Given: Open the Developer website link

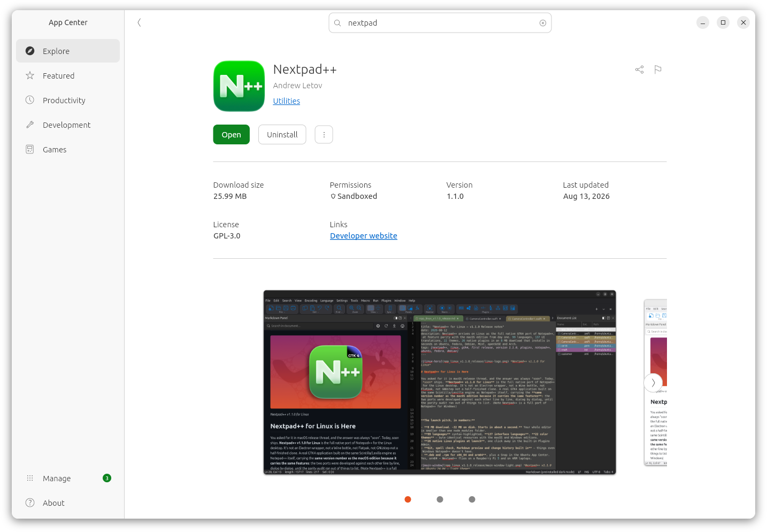Looking at the screenshot, I should pyautogui.click(x=363, y=236).
